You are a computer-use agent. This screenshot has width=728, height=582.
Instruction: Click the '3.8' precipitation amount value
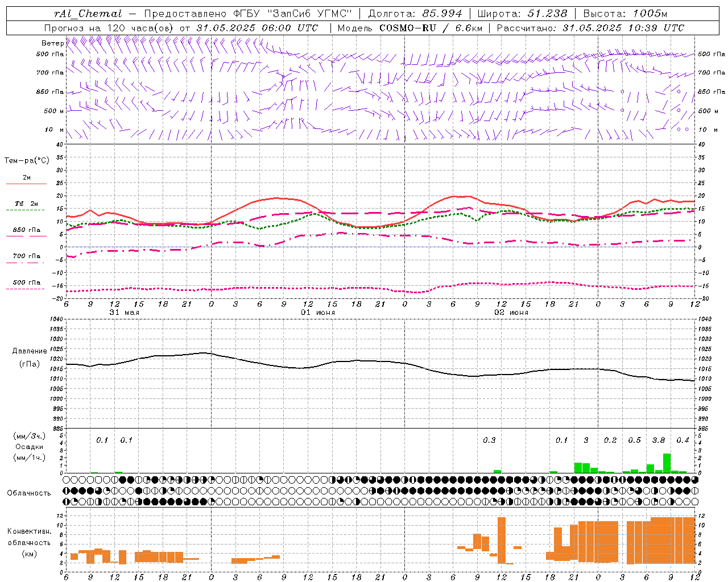(x=658, y=440)
